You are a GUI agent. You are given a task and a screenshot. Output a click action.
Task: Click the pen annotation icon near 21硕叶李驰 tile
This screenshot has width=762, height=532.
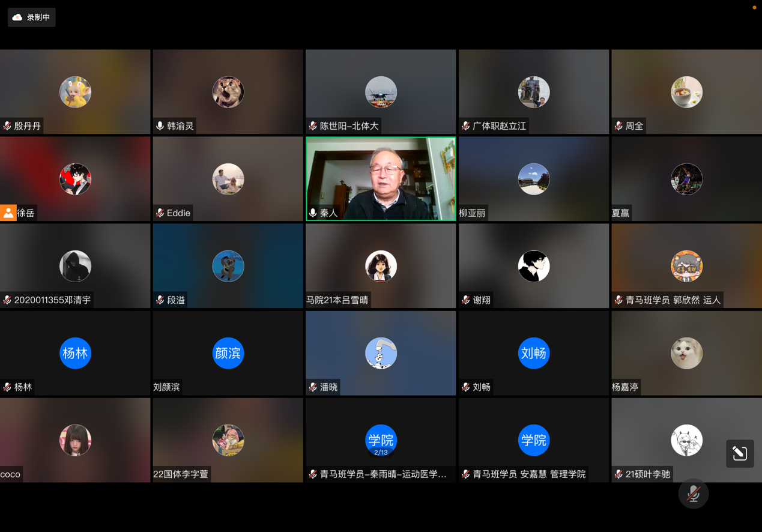[740, 454]
